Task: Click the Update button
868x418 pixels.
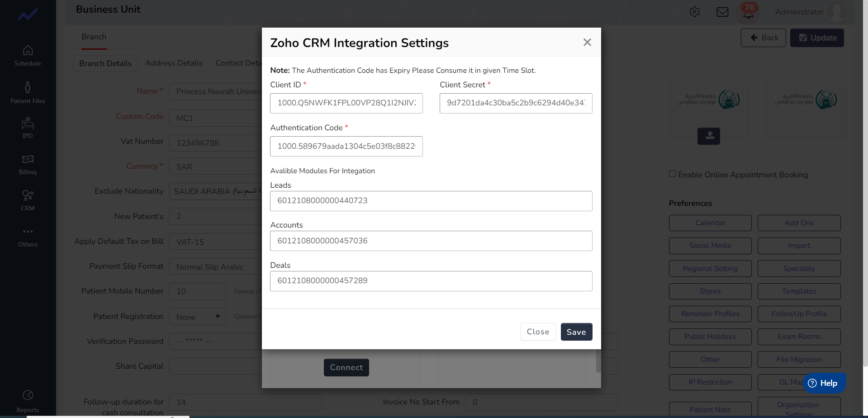Action: tap(817, 38)
